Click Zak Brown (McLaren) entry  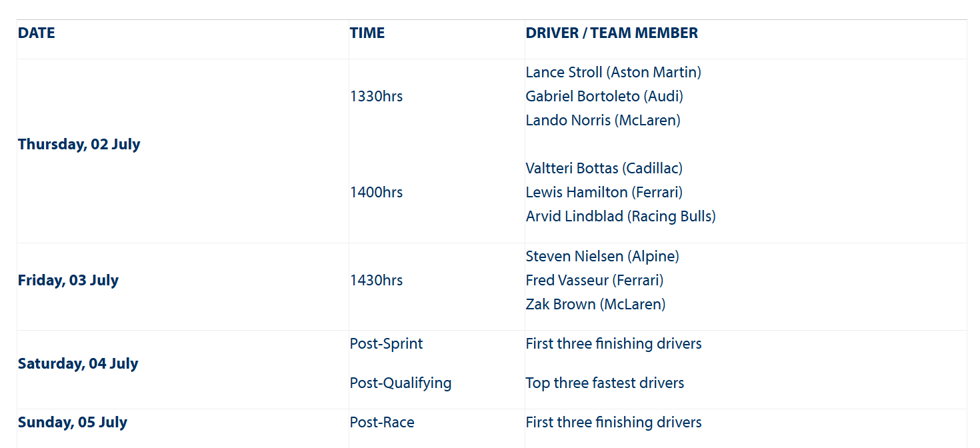(x=596, y=304)
